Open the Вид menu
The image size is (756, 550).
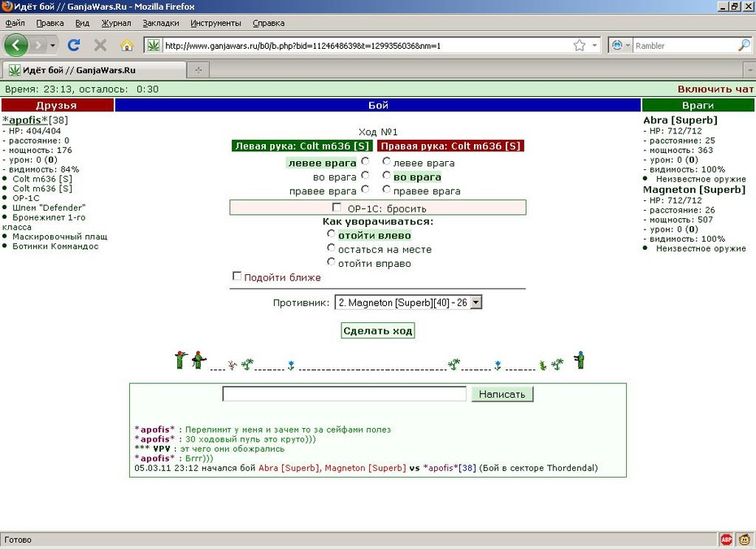[82, 23]
